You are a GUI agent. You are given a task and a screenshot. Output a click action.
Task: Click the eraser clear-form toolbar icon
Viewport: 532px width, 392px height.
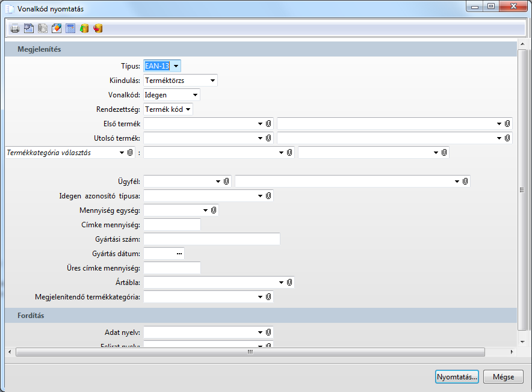coord(57,28)
